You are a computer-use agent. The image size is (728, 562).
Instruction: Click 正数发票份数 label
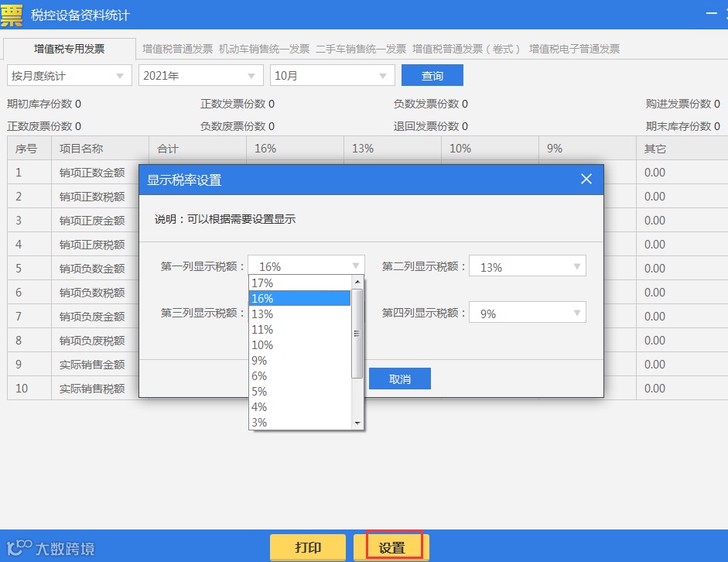pos(233,104)
